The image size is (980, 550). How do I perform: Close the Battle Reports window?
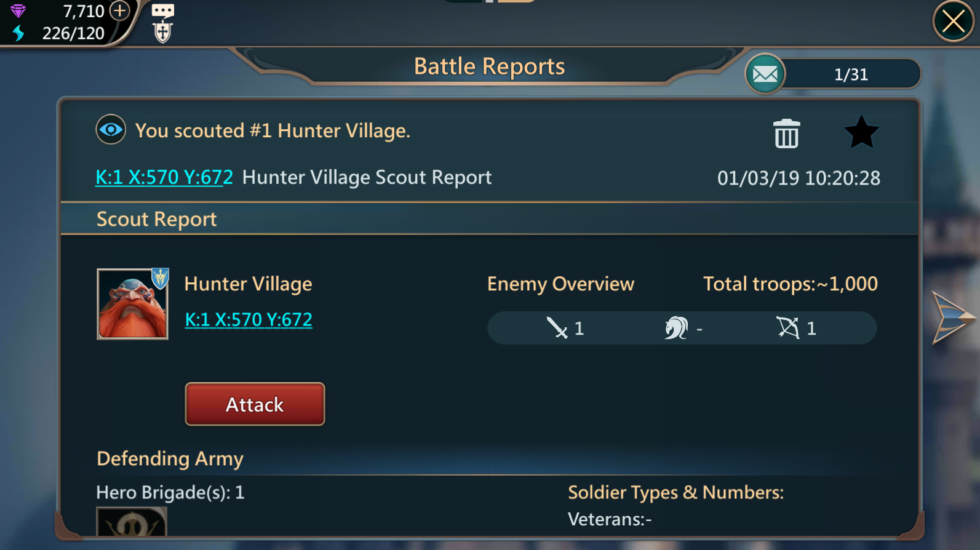click(954, 22)
